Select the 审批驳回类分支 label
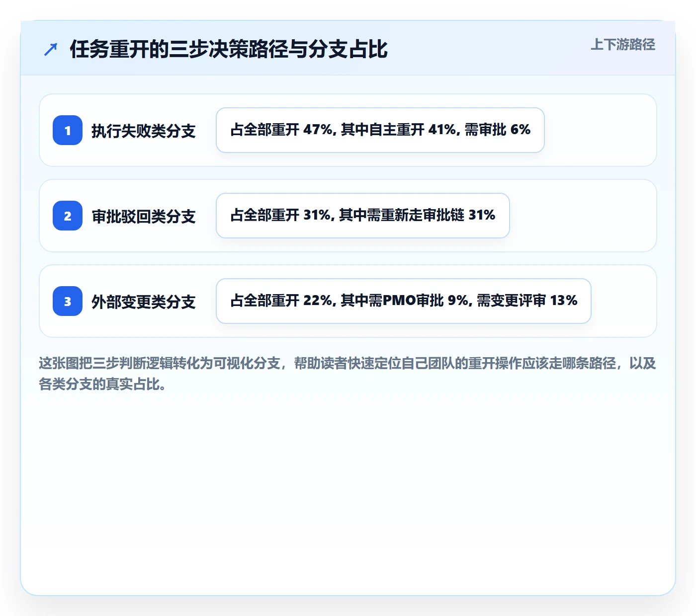This screenshot has width=696, height=616. [144, 217]
